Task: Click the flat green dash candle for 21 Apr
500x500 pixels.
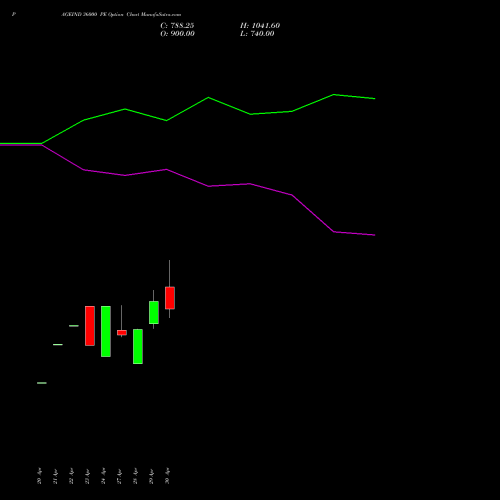Action: [58, 344]
